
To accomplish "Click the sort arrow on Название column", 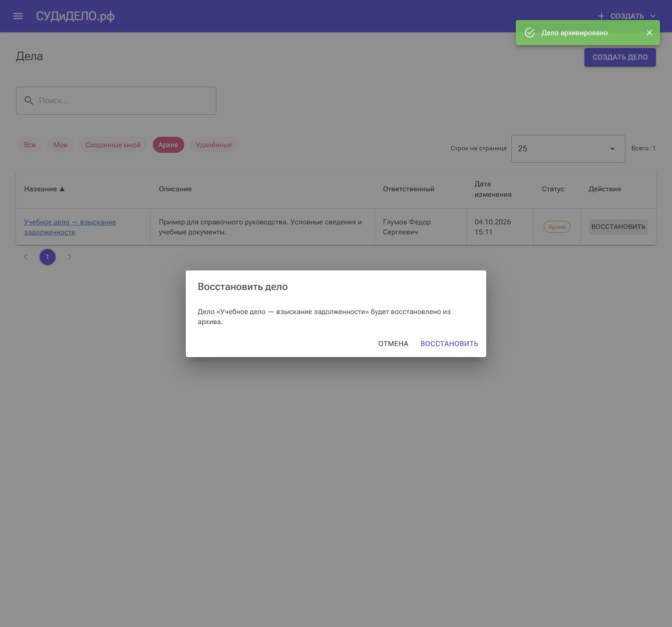I will point(62,189).
